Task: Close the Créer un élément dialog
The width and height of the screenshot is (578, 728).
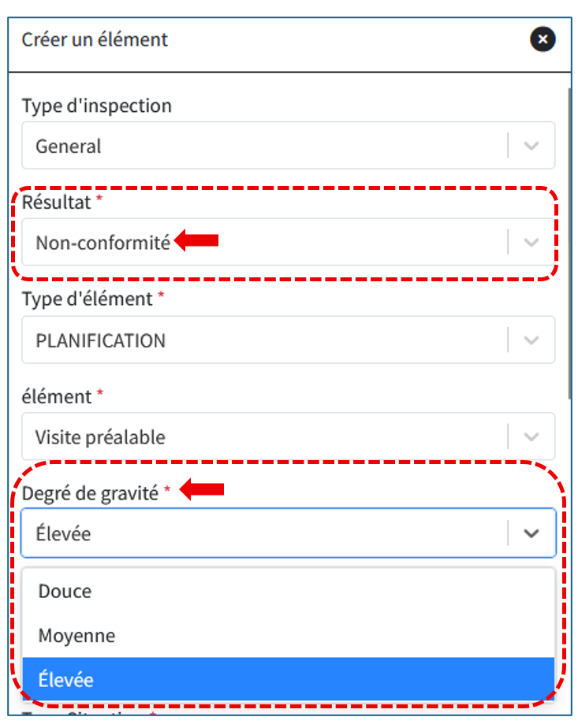Action: [543, 39]
